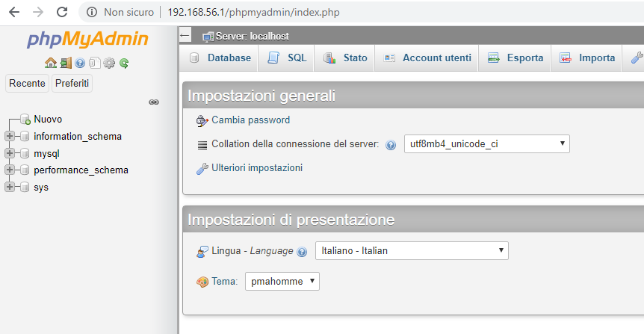Viewport: 644px width, 334px height.
Task: Select the sys database
Action: click(41, 188)
